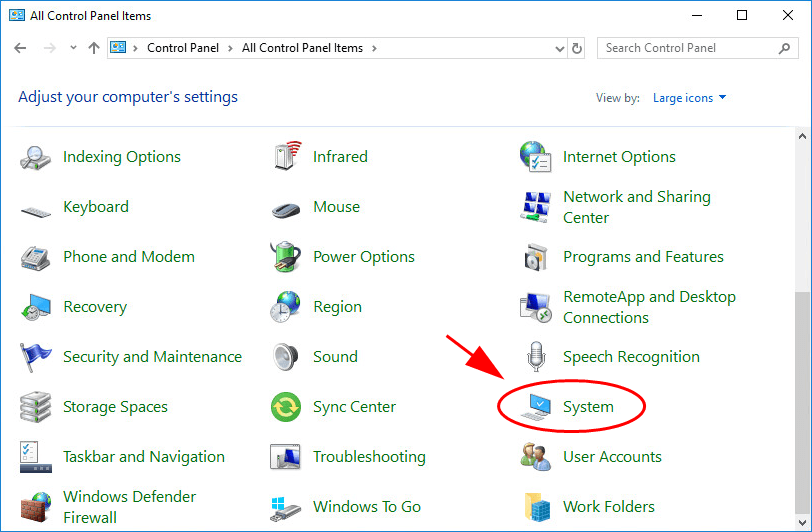Open the Power Options battery icon

pyautogui.click(x=285, y=256)
